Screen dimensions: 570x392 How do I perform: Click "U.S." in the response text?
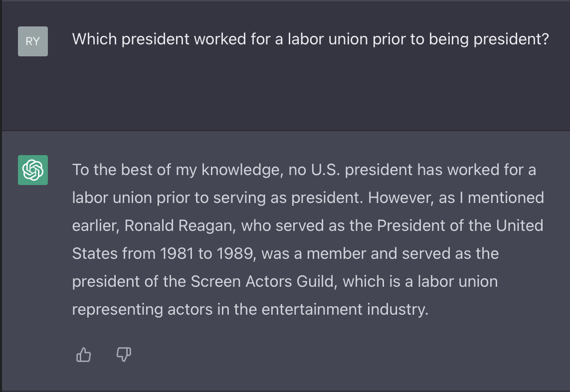click(x=325, y=170)
